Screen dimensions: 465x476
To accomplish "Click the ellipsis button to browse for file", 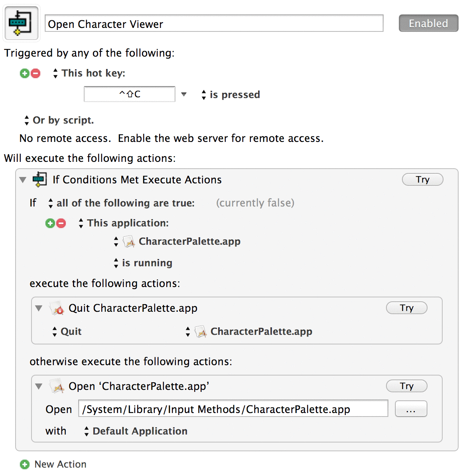I will pos(411,409).
